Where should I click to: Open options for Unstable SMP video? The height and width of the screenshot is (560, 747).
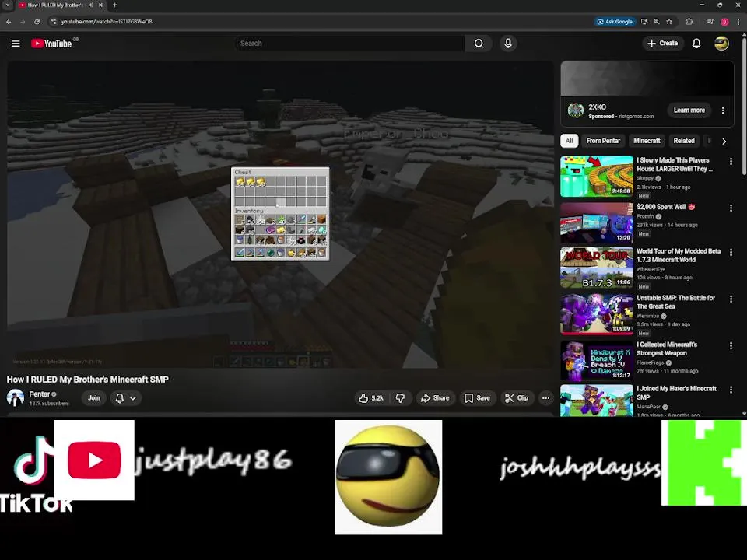coord(731,299)
